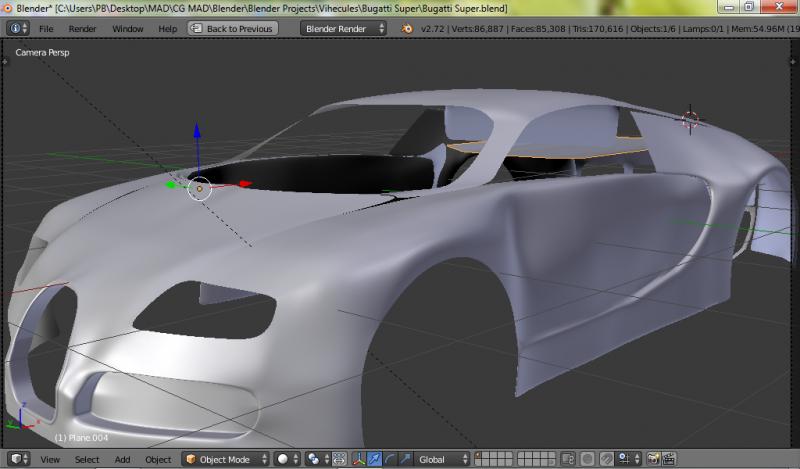Open the File menu

46,28
